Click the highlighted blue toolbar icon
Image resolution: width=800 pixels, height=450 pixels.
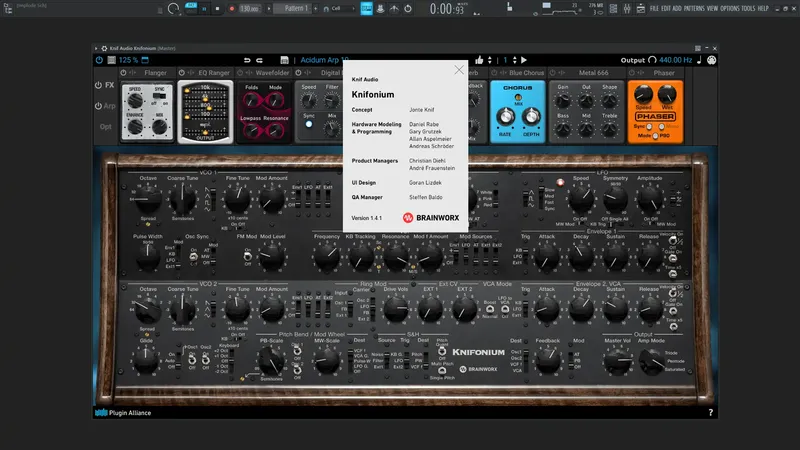point(366,9)
